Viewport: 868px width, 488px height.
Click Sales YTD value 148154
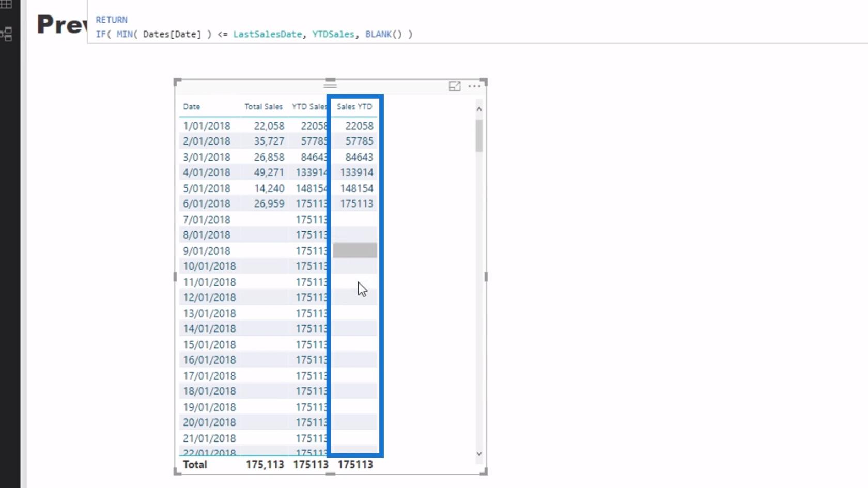[x=357, y=188]
